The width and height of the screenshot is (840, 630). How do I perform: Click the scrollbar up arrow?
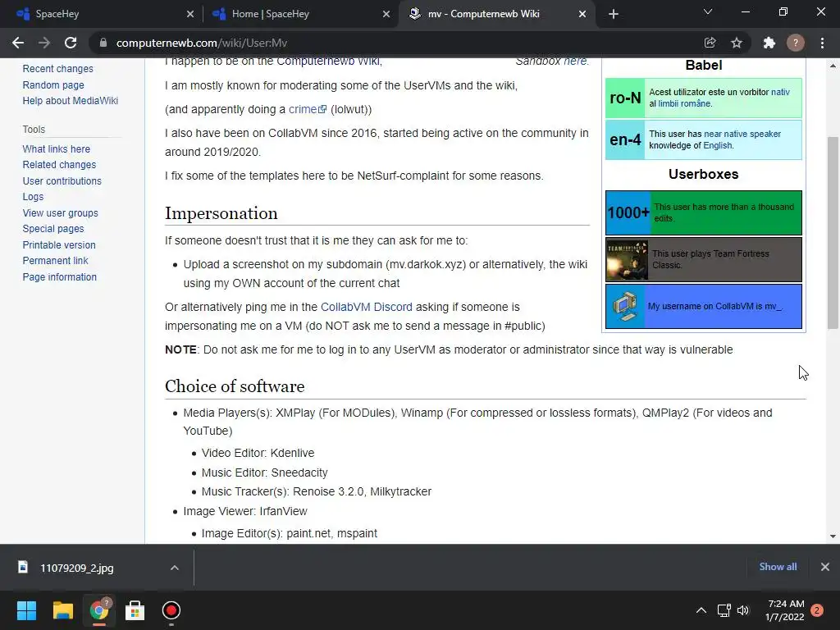833,66
